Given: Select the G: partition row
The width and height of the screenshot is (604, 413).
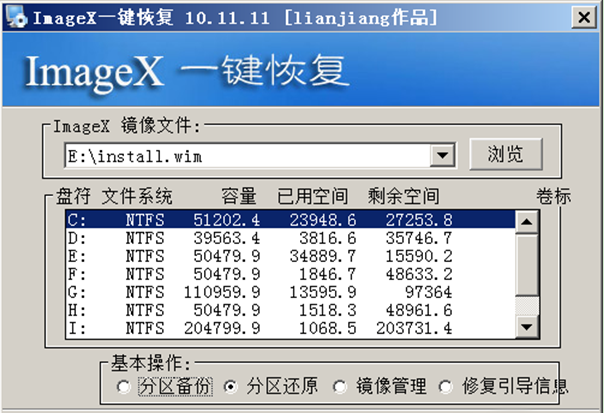Looking at the screenshot, I should coord(291,292).
